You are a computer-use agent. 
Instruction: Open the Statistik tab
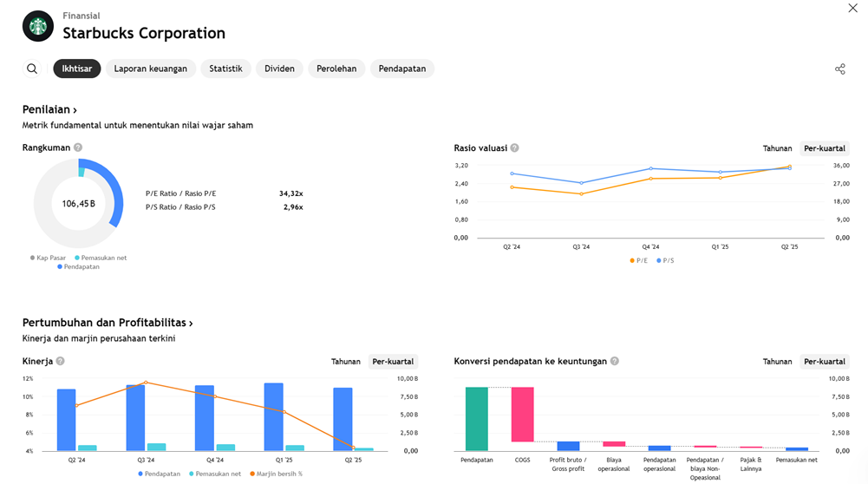pos(225,69)
